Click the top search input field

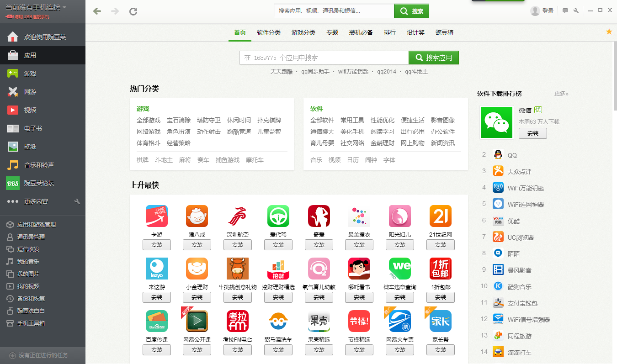(334, 11)
